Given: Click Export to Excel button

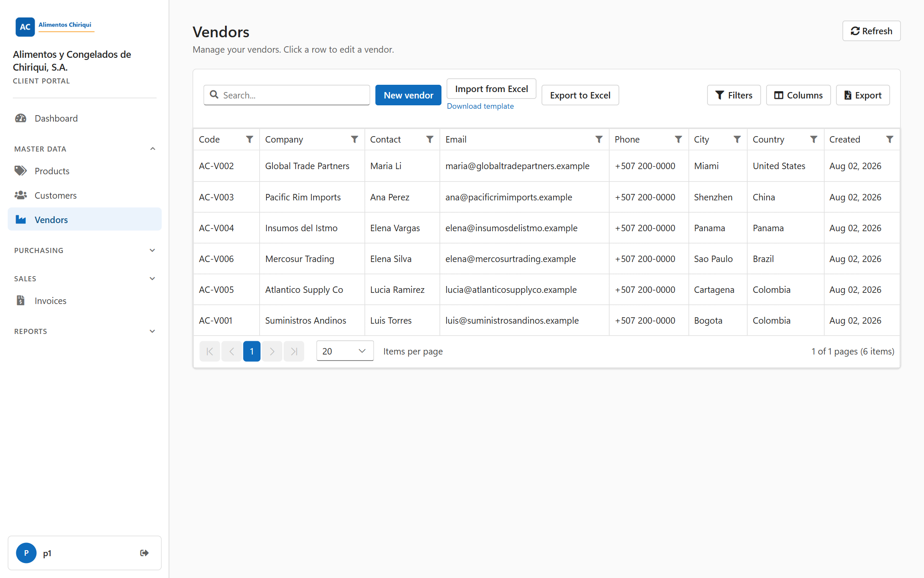Looking at the screenshot, I should pos(580,95).
